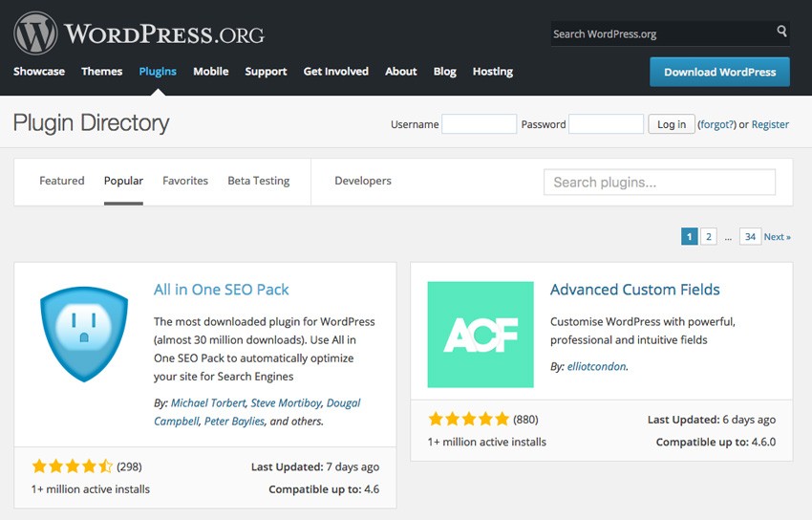The width and height of the screenshot is (812, 520).
Task: Click the search magnifier icon in header
Action: (781, 32)
